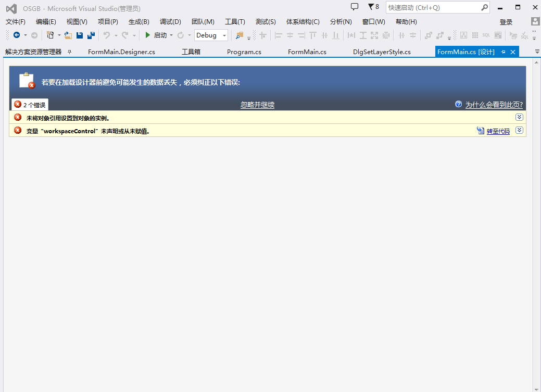Click the user account avatar icon

[535, 21]
